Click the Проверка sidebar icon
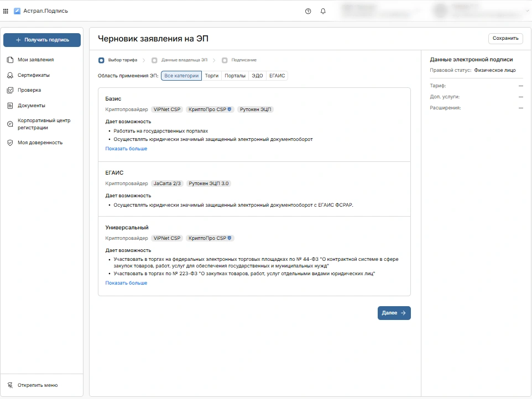Viewport: 532px width, 399px height. pos(10,90)
